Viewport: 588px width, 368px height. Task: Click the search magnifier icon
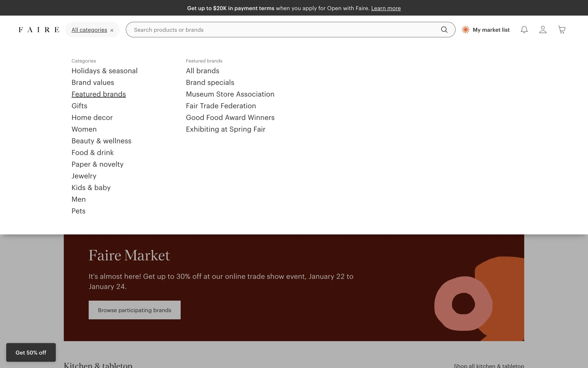click(x=444, y=30)
